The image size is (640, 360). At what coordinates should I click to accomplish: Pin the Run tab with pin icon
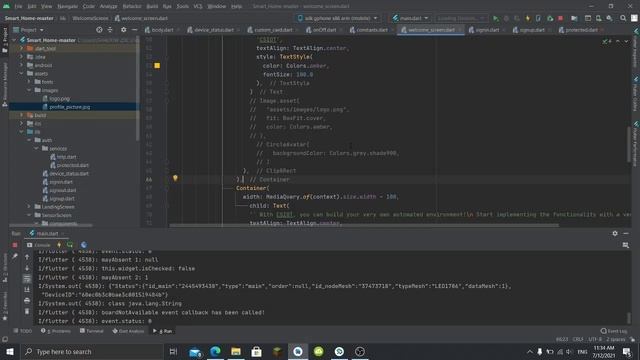[15, 256]
